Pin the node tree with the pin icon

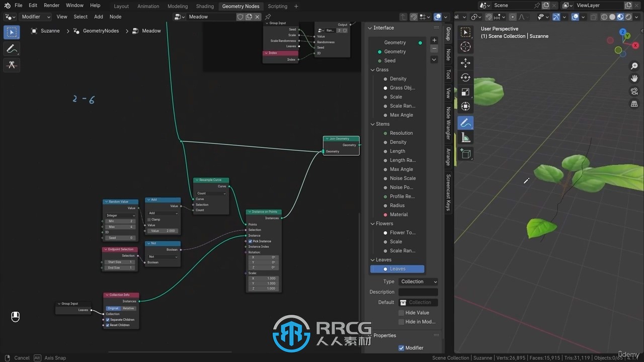coord(268,17)
